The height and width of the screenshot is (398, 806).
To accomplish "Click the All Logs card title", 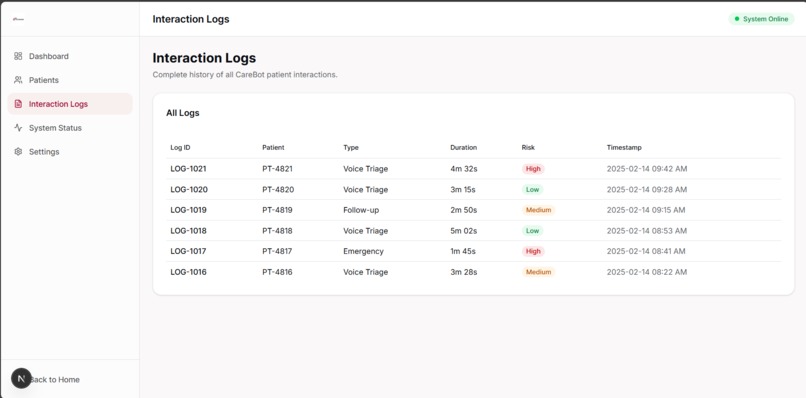I will pyautogui.click(x=182, y=113).
